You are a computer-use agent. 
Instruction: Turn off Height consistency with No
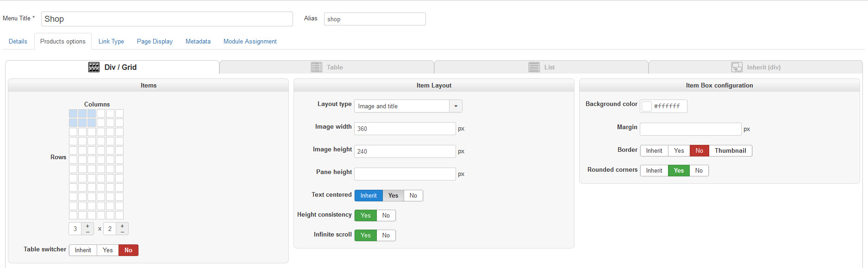(386, 216)
